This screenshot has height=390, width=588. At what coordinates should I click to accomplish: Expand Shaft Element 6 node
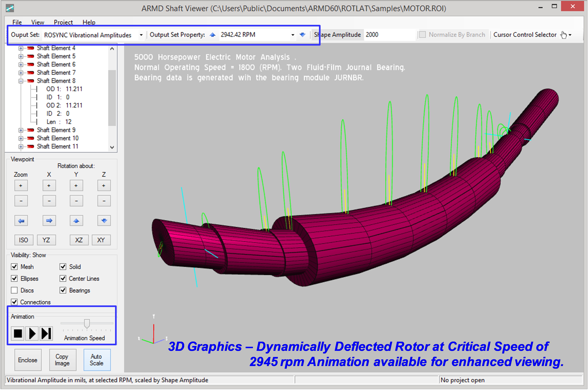[x=21, y=65]
